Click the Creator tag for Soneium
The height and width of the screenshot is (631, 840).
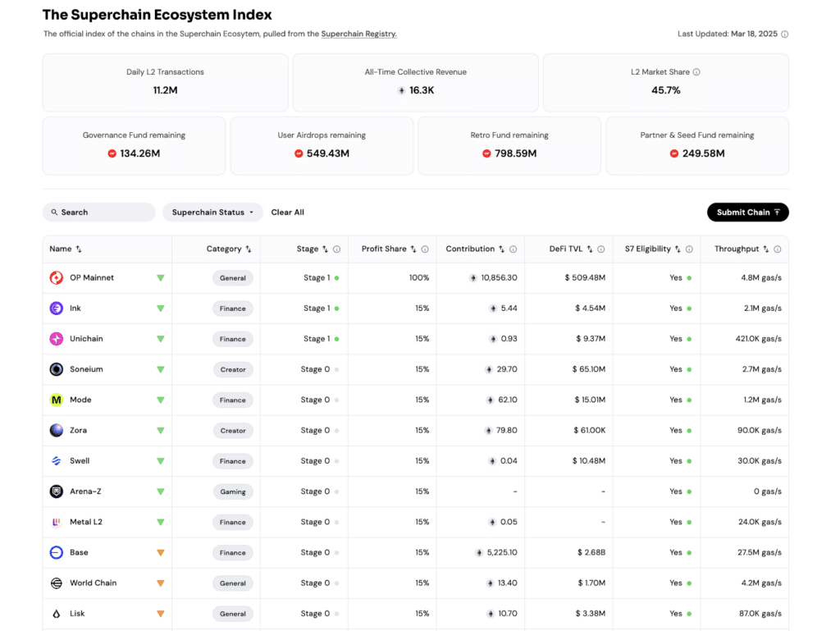tap(233, 369)
